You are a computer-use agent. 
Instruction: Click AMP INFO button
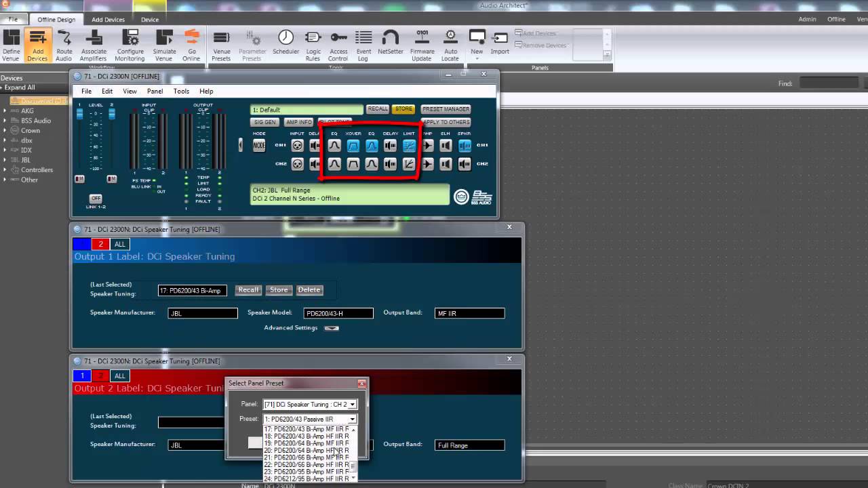(299, 123)
